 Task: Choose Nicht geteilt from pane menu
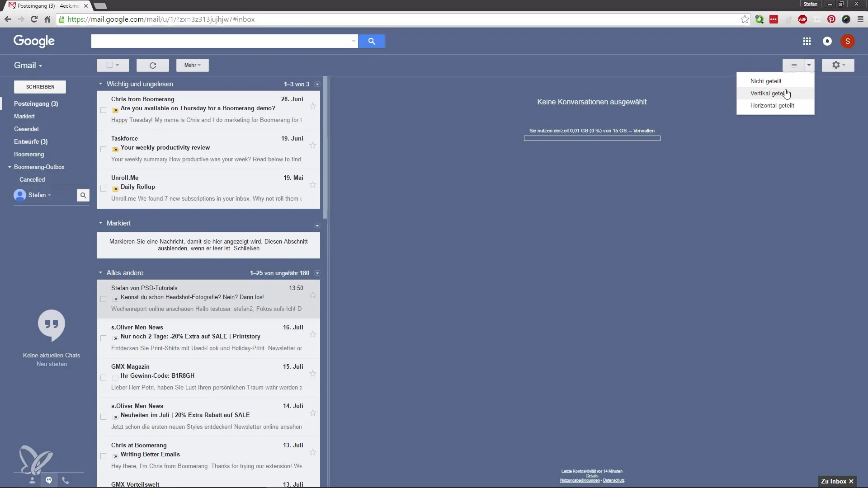click(x=775, y=81)
